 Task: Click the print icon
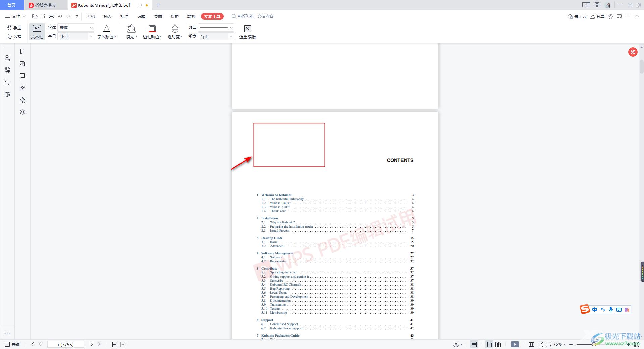pyautogui.click(x=51, y=16)
